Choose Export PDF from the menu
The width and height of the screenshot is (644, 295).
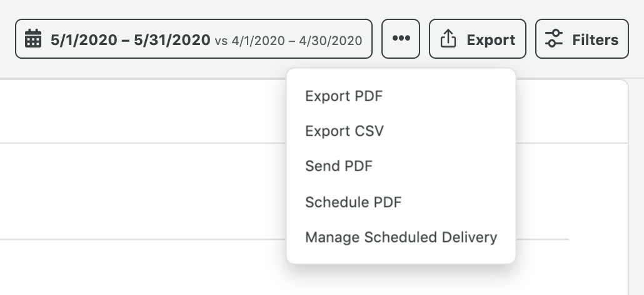click(x=344, y=96)
